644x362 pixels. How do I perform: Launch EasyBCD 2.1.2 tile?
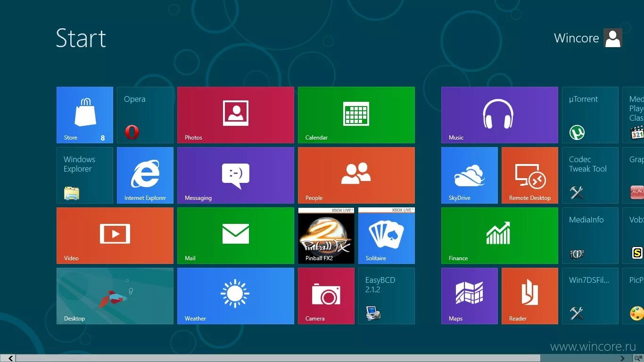(x=387, y=296)
